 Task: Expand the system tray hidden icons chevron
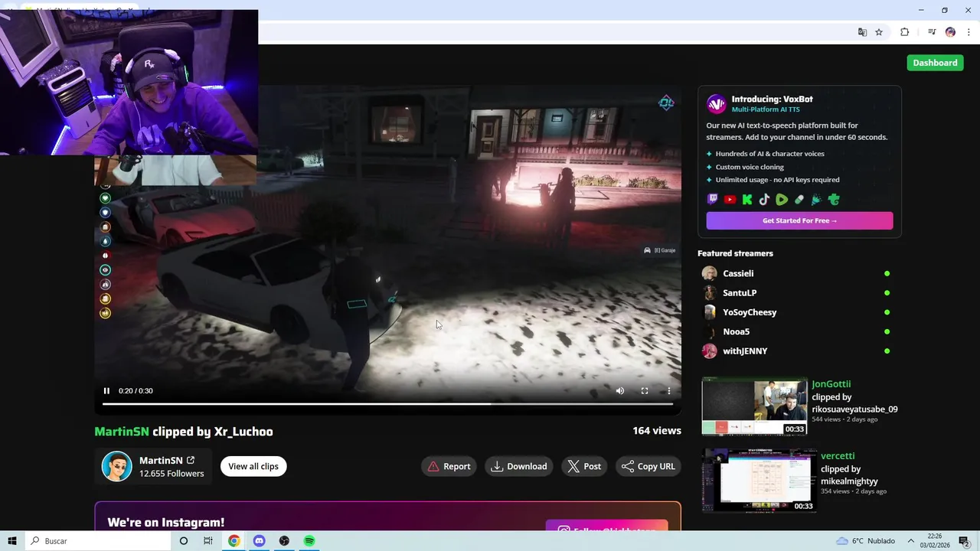[x=911, y=541]
